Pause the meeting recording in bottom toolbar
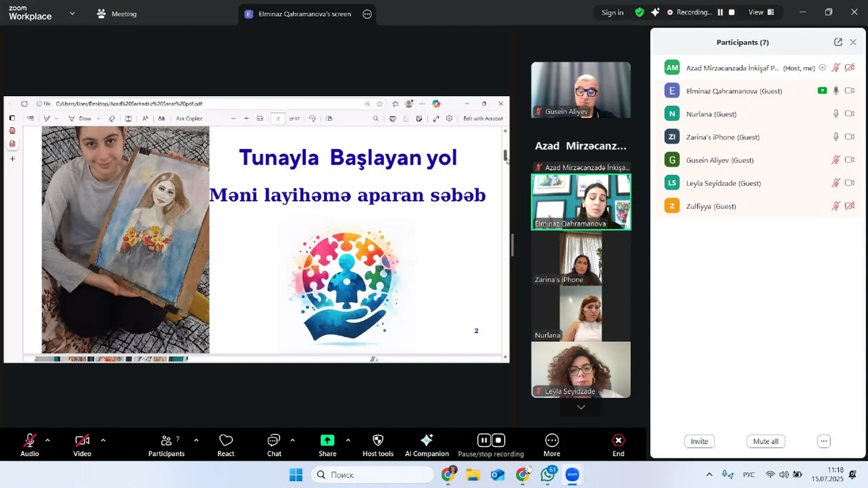Screen dimensions: 868x488 point(484,440)
